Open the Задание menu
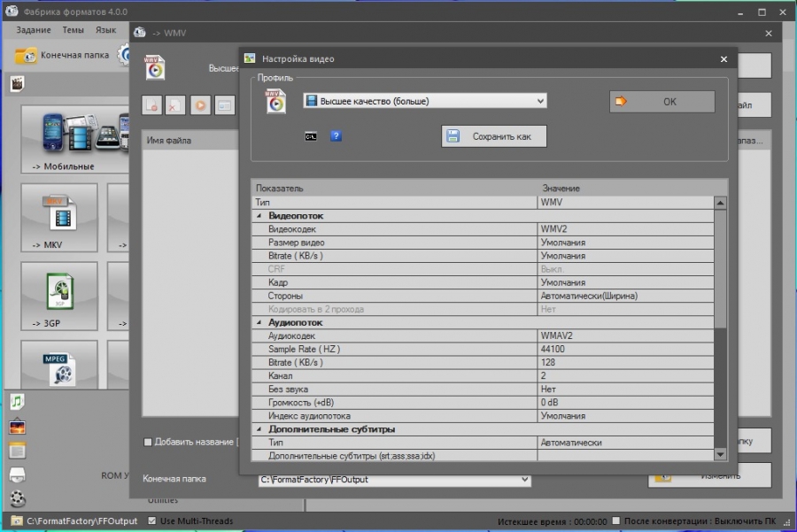This screenshot has height=532, width=797. [x=34, y=30]
